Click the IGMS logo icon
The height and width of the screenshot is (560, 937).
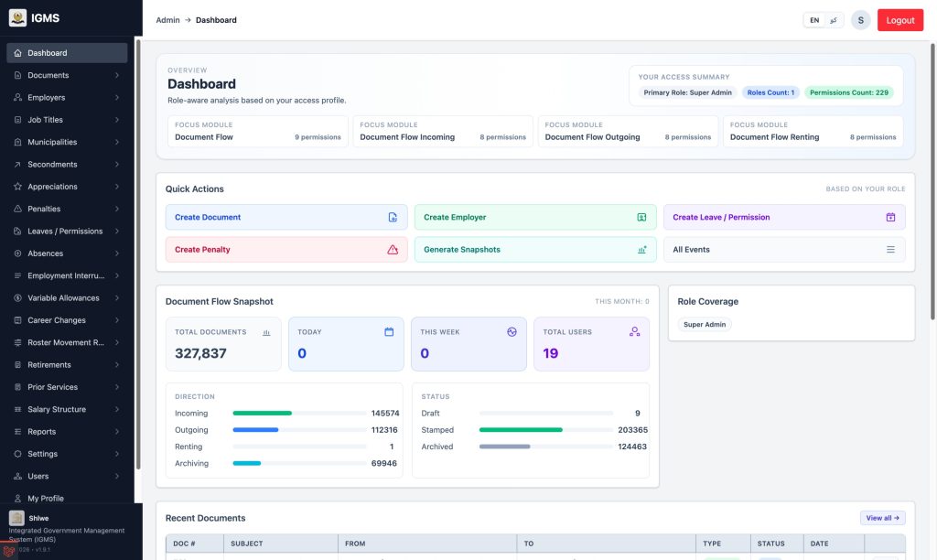[x=17, y=18]
